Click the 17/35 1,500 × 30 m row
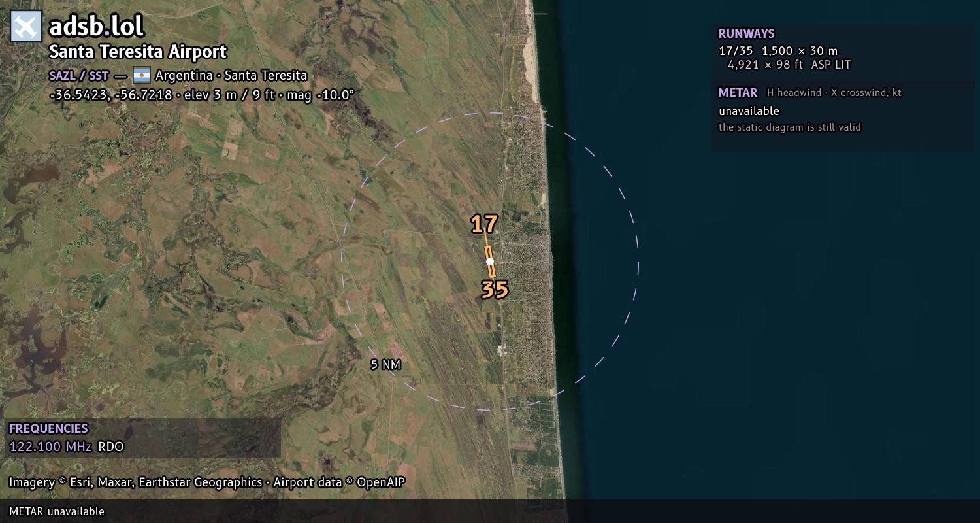 (x=778, y=51)
